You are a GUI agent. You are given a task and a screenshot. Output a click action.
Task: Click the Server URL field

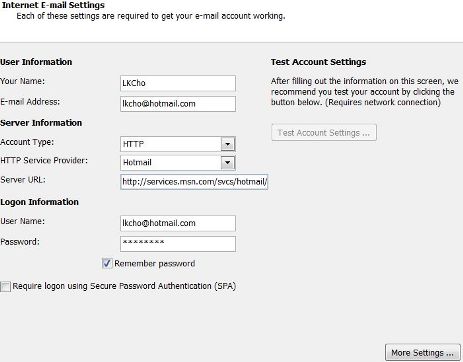[194, 182]
